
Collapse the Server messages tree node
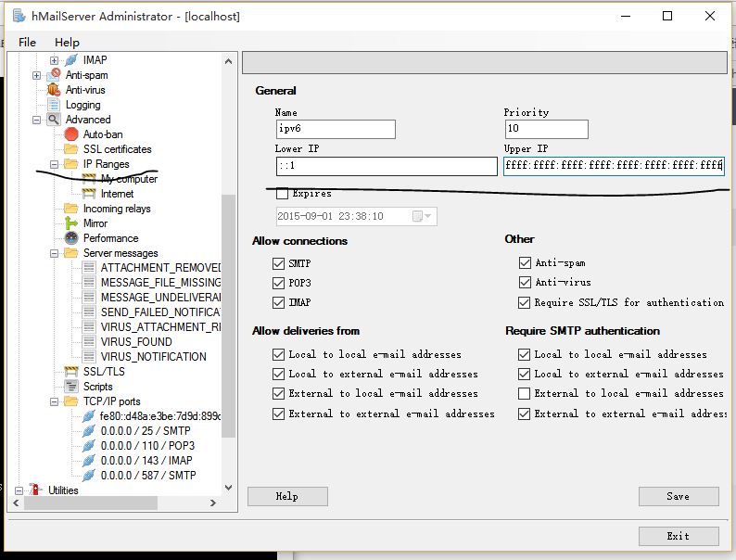point(54,253)
